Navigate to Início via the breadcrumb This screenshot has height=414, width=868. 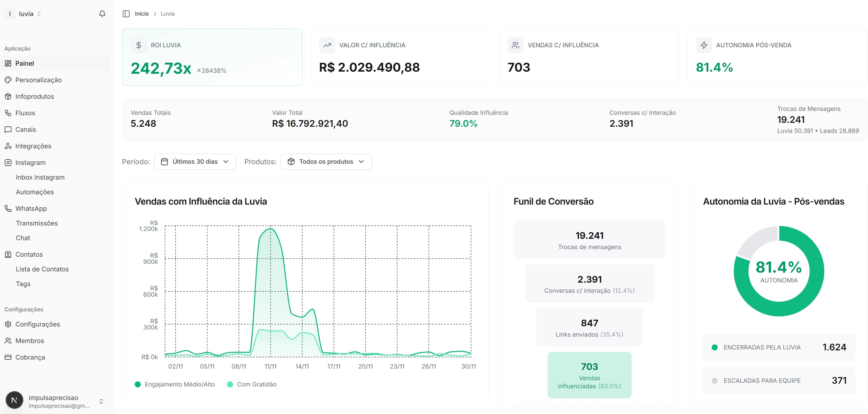(142, 14)
